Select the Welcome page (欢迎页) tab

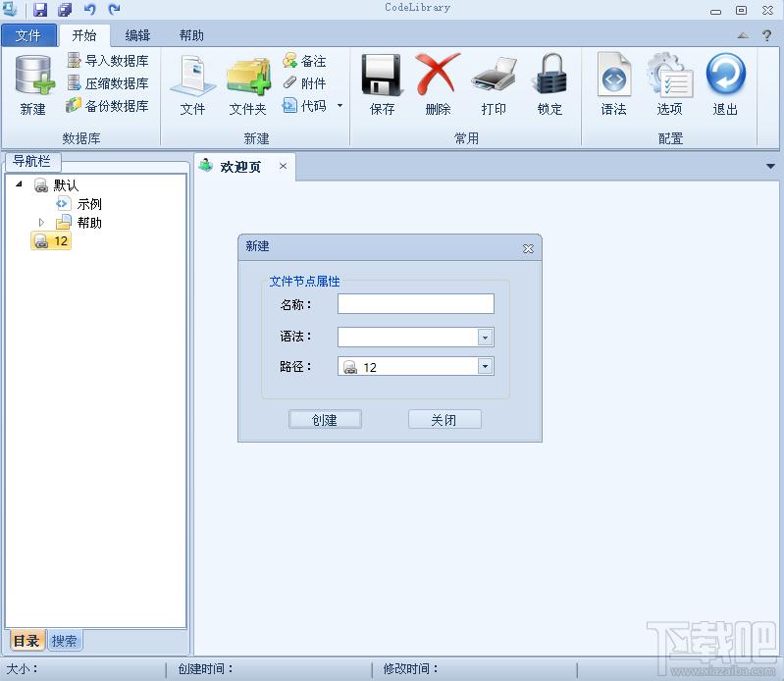click(240, 167)
